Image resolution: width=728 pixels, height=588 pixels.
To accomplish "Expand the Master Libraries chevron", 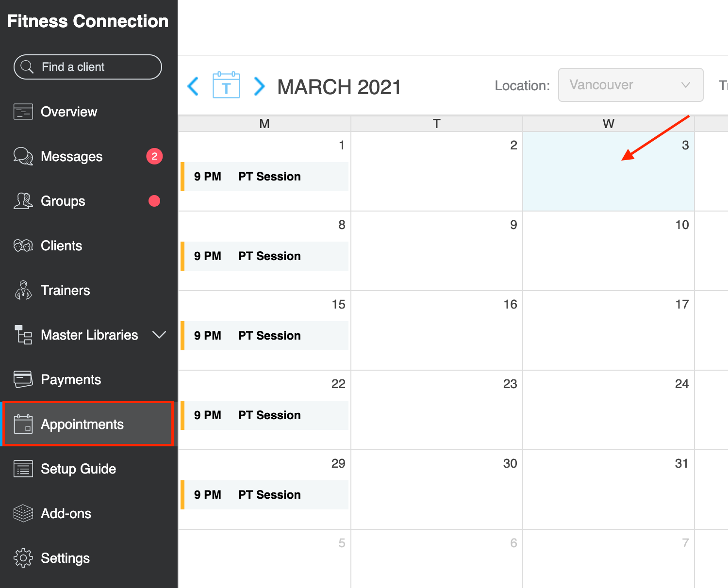I will (x=159, y=335).
